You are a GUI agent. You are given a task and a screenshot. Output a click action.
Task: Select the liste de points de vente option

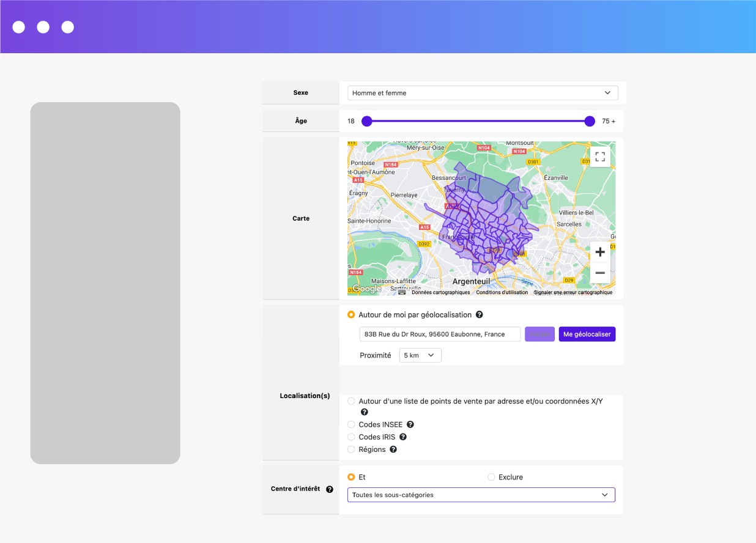(351, 401)
